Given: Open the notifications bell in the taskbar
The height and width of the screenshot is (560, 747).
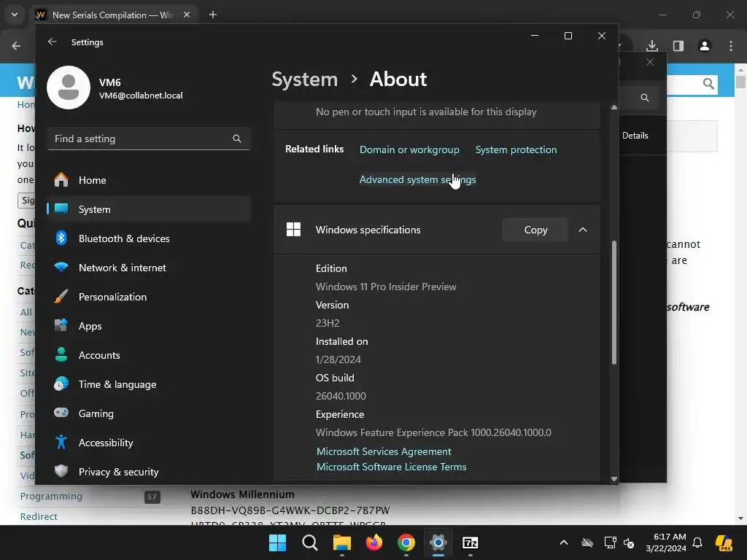Looking at the screenshot, I should tap(697, 542).
